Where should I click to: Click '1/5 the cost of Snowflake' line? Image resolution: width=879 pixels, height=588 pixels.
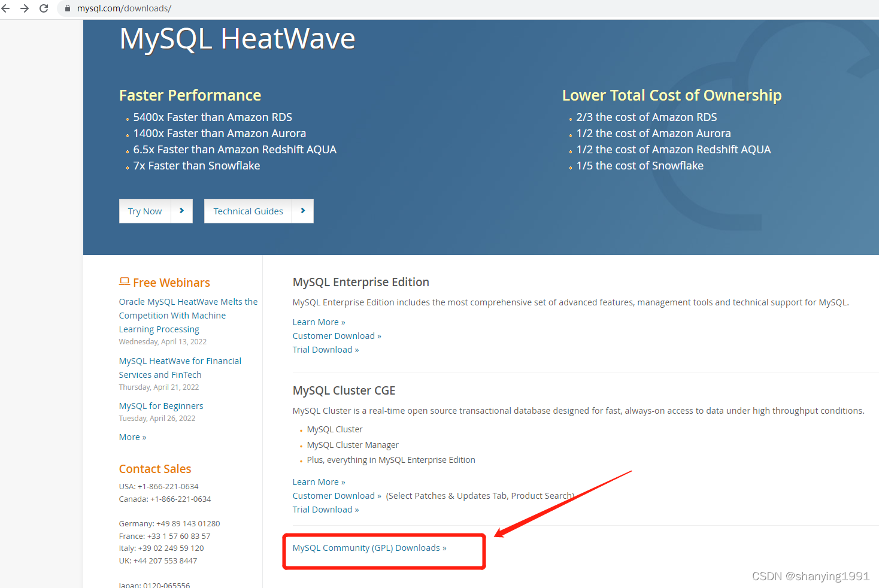(x=639, y=166)
